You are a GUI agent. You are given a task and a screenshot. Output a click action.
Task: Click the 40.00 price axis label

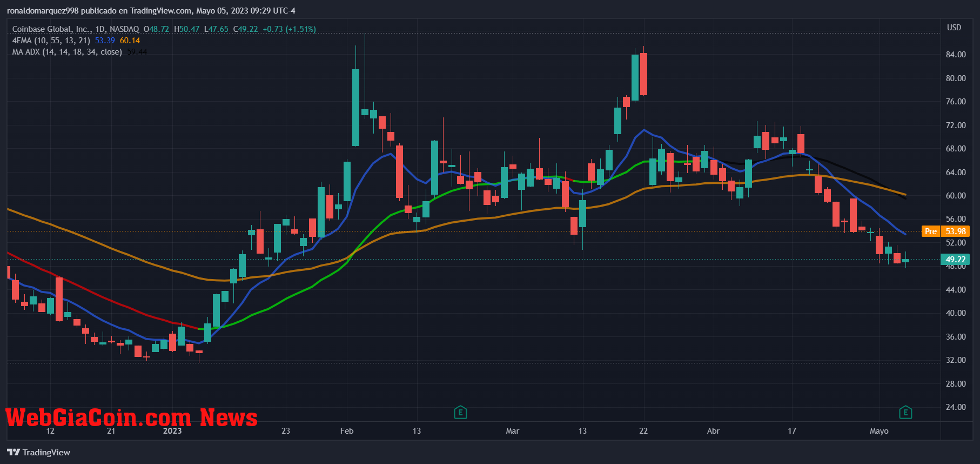[x=956, y=313]
